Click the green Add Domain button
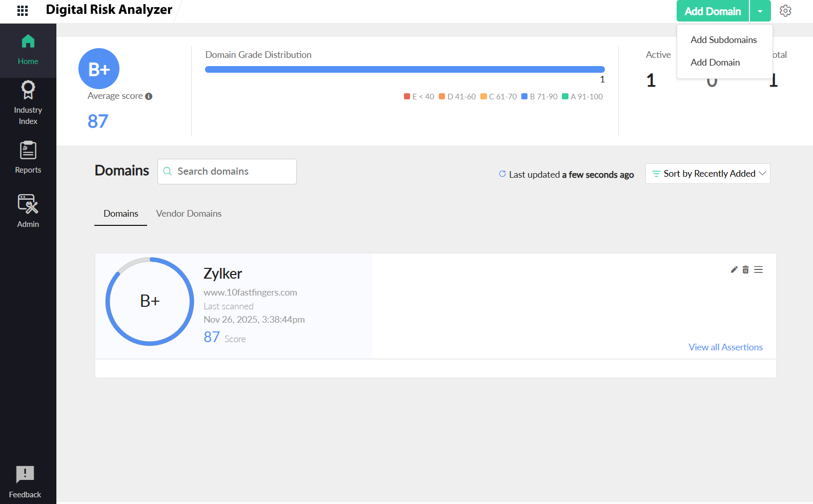813x504 pixels. click(713, 11)
